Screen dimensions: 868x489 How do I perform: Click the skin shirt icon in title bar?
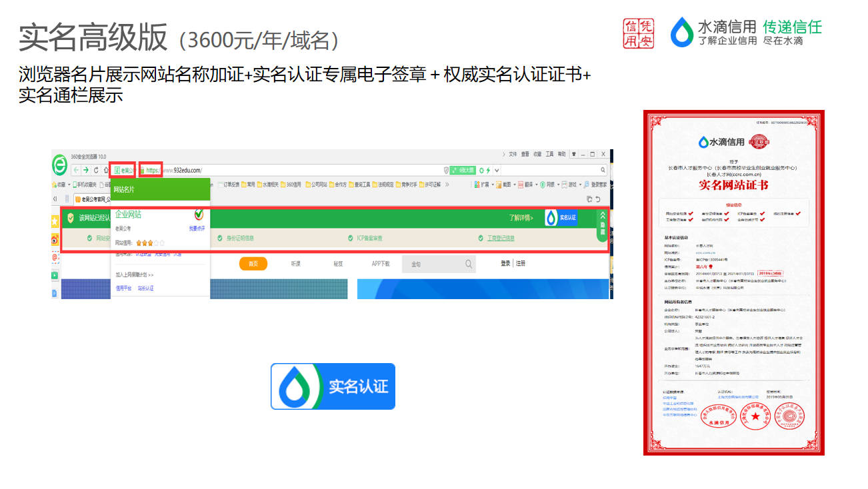click(x=574, y=155)
